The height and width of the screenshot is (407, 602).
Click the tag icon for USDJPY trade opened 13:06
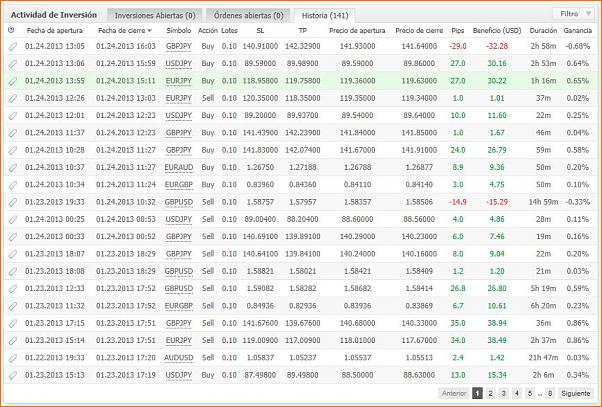(13, 63)
